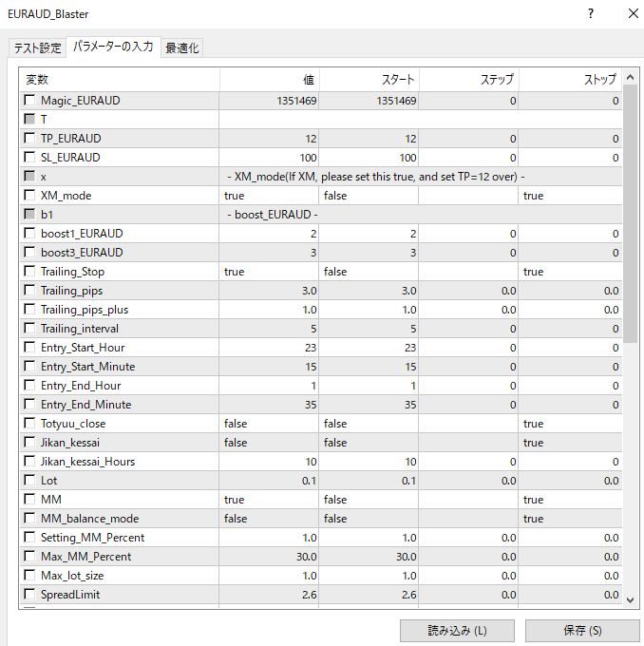Viewport: 644px width, 646px height.
Task: Click the スタート column header
Action: click(369, 79)
